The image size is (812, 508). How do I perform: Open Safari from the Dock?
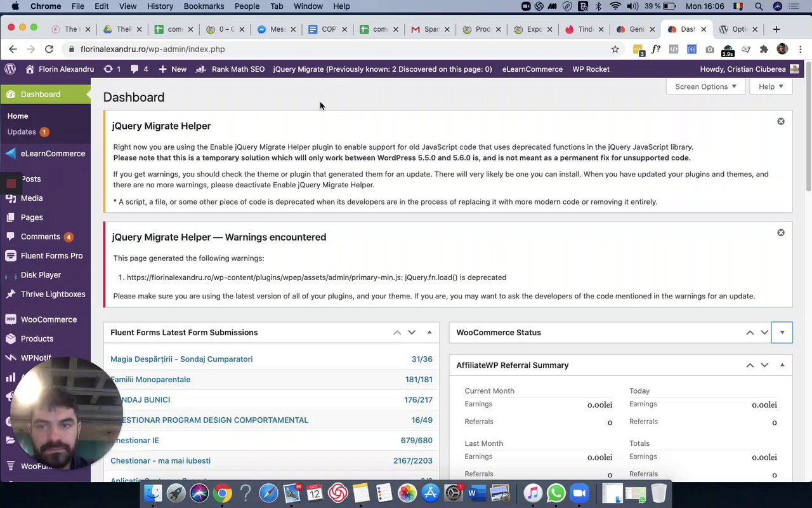[268, 493]
